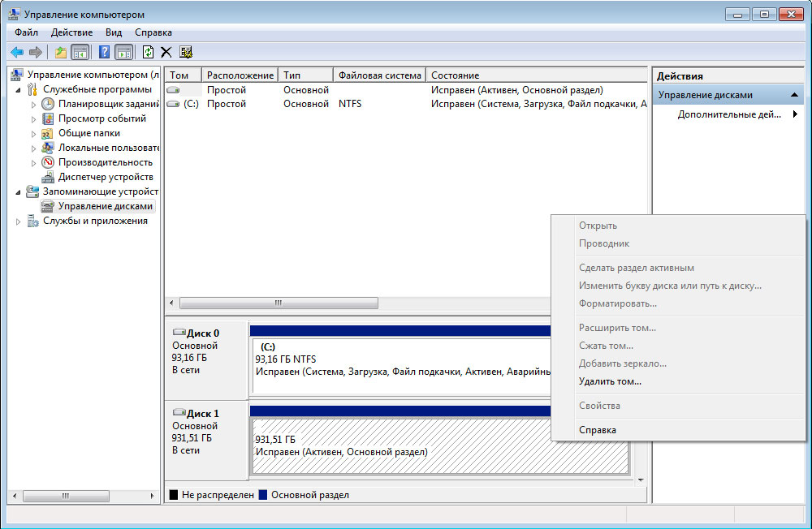Select the Производительность tree node

pyautogui.click(x=105, y=162)
